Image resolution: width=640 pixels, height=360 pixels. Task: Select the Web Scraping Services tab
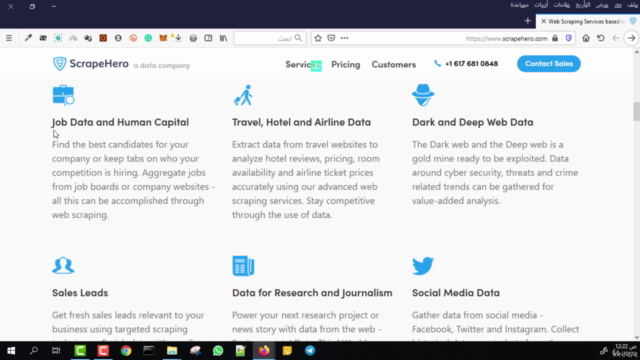click(588, 21)
